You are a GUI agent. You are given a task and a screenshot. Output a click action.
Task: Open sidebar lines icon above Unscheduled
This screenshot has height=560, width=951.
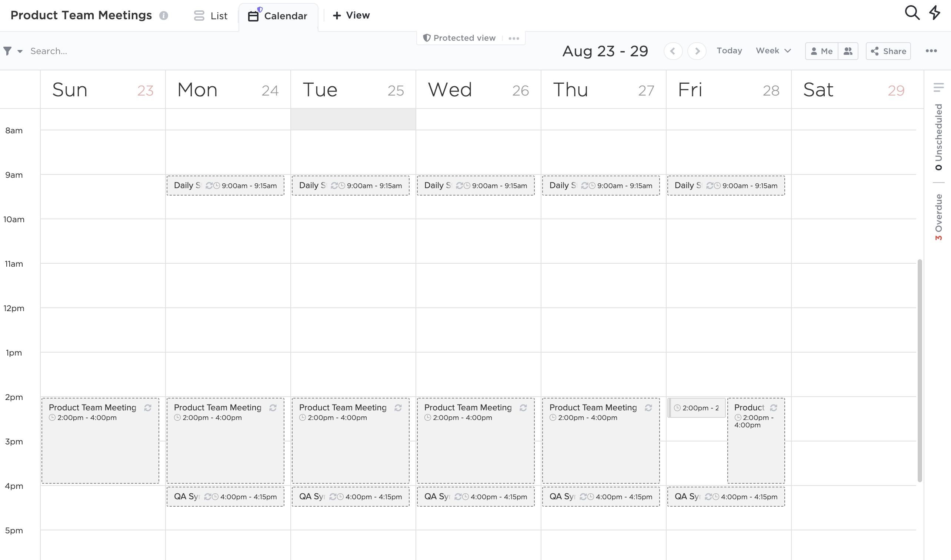coord(938,87)
